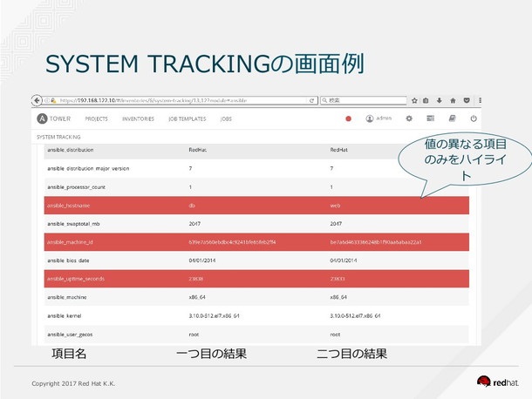Image resolution: width=532 pixels, height=399 pixels.
Task: Click first kernel value 3.10.0-512.el7.x86_64
Action: click(214, 316)
